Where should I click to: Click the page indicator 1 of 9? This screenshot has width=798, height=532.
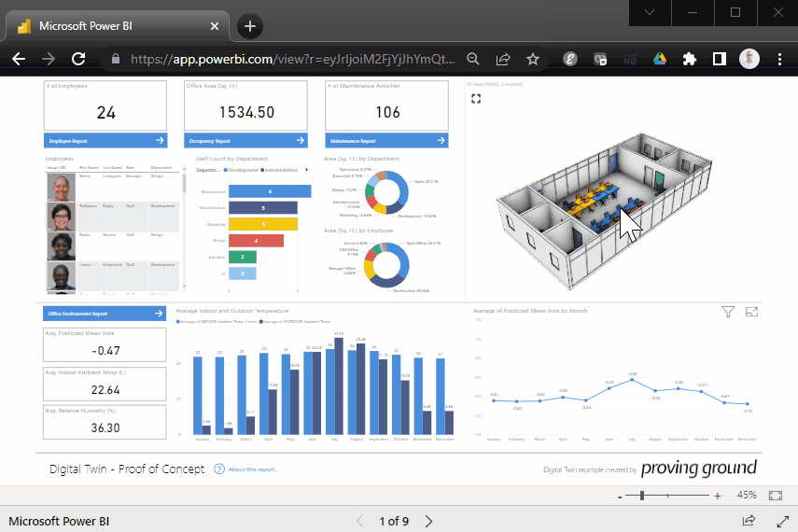pyautogui.click(x=394, y=522)
